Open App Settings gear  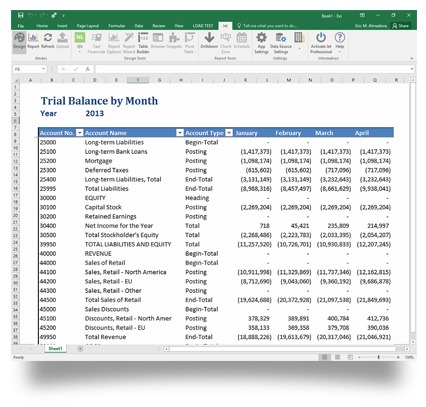(261, 43)
